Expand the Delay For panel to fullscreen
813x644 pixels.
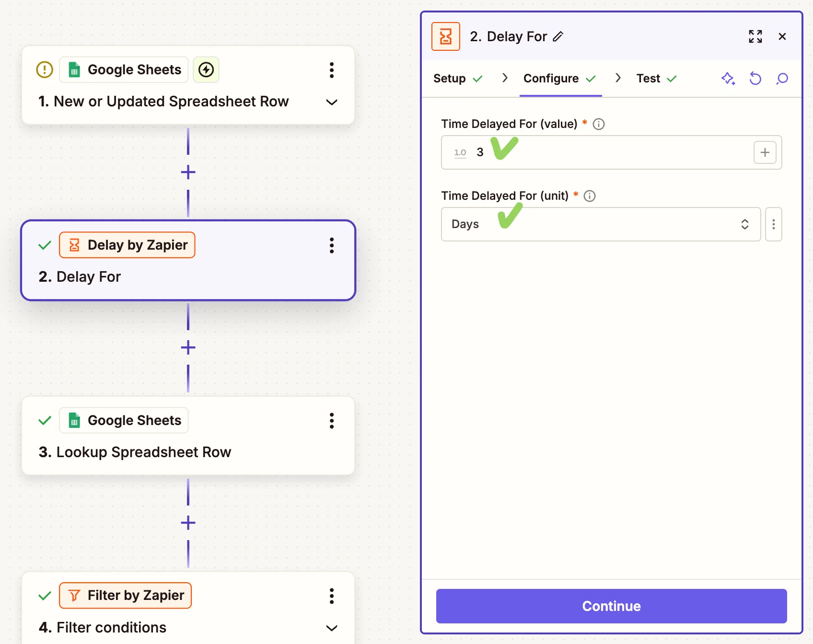755,36
